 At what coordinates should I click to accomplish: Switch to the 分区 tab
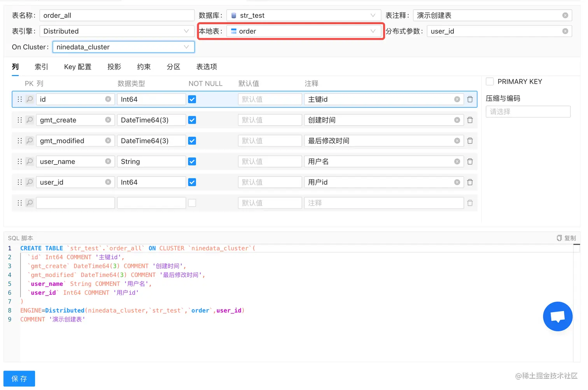click(173, 67)
